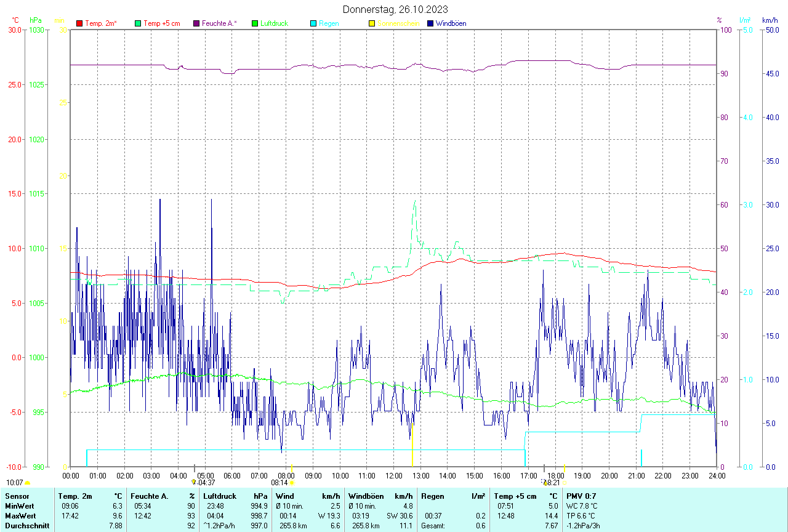Click the green 'hPa' axis unit label

[x=35, y=20]
